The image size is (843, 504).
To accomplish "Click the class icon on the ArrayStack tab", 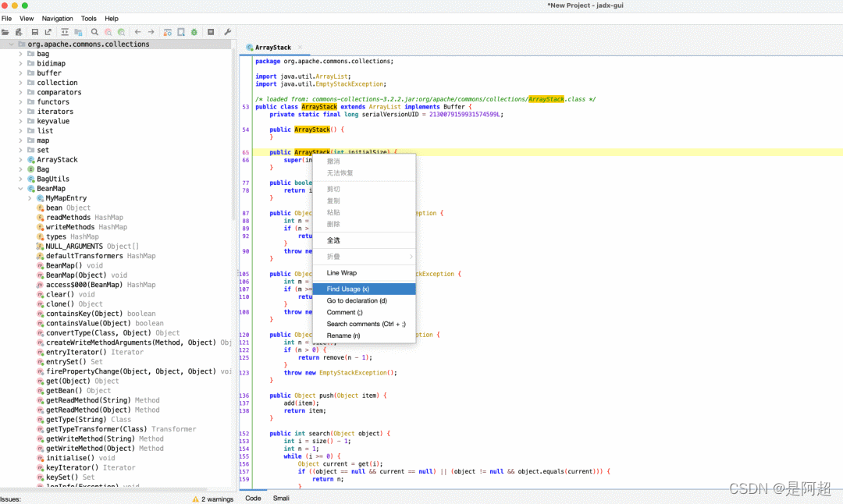I will pos(250,48).
